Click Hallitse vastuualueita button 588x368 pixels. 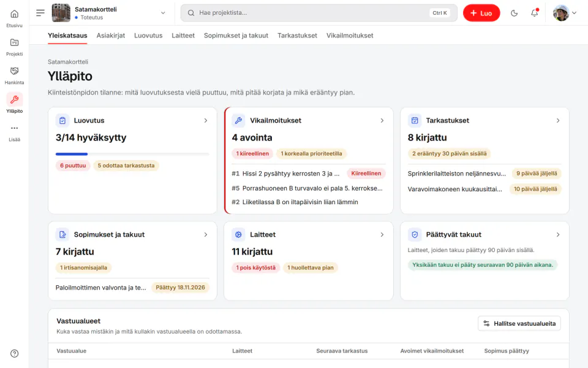519,324
